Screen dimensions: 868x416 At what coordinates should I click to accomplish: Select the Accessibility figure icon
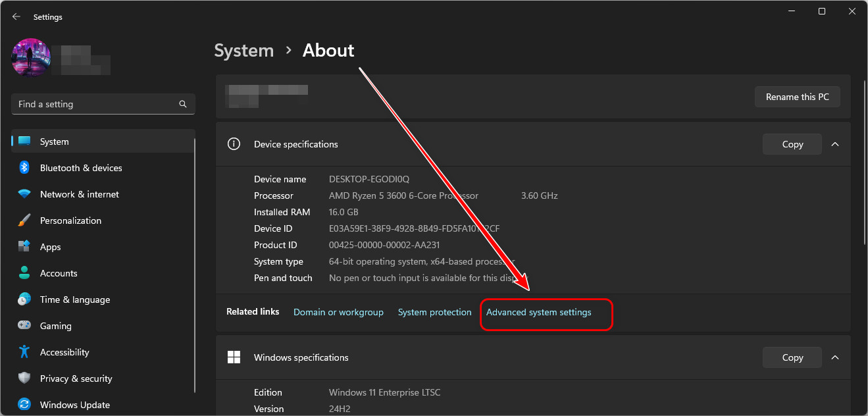tap(24, 352)
